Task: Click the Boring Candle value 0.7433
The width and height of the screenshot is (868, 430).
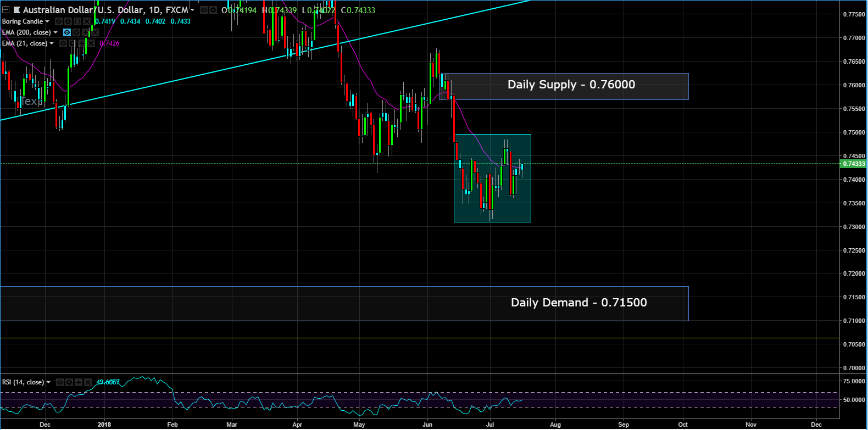Action: [x=181, y=21]
